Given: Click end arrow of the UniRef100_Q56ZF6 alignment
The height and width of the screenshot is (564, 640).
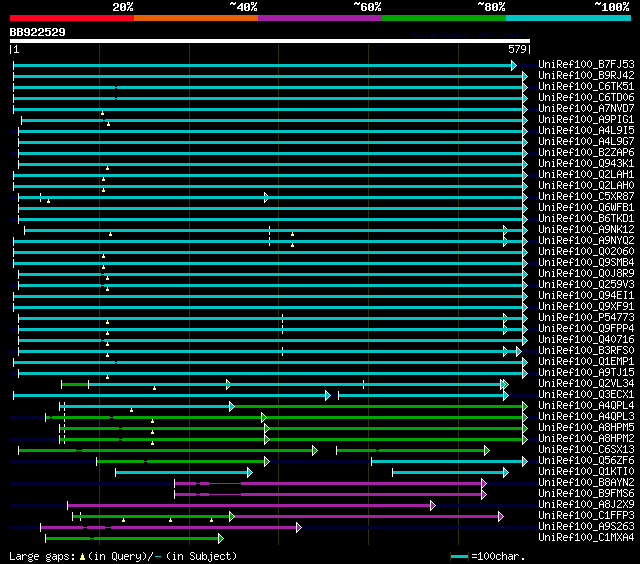Looking at the screenshot, I should click(523, 461).
